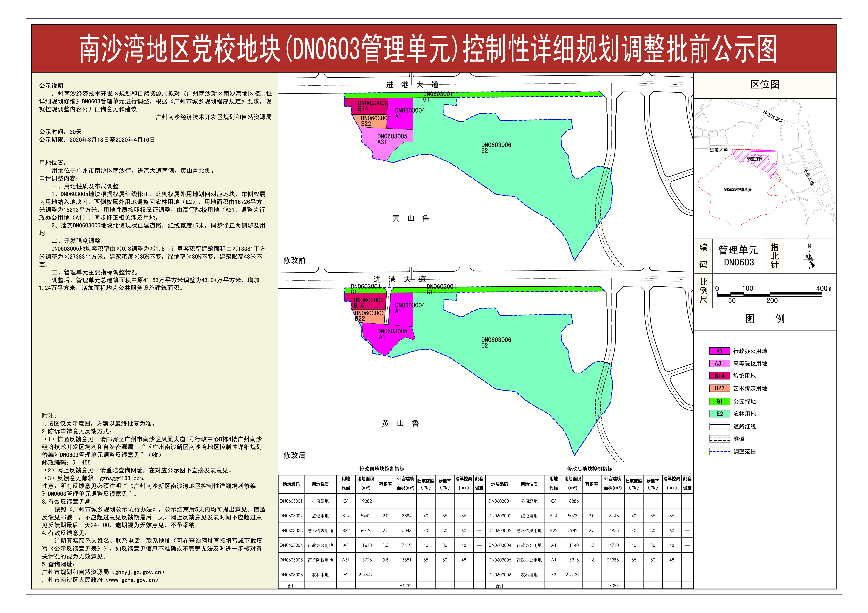Click table cell with area 16726
The height and width of the screenshot is (613, 868).
pyautogui.click(x=366, y=560)
